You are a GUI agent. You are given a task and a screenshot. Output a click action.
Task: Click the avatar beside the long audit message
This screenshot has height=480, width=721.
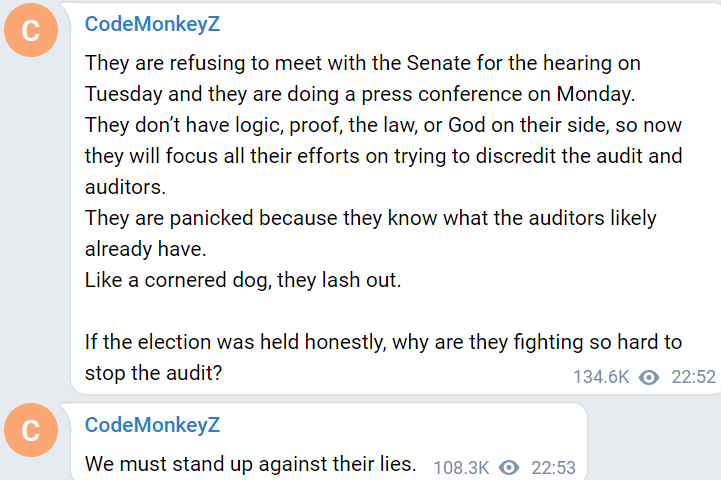tap(31, 31)
